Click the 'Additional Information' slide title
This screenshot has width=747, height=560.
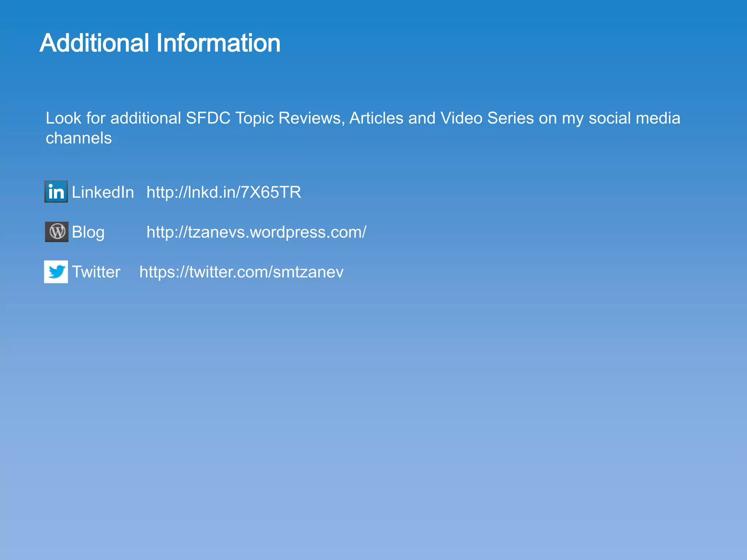click(x=160, y=43)
